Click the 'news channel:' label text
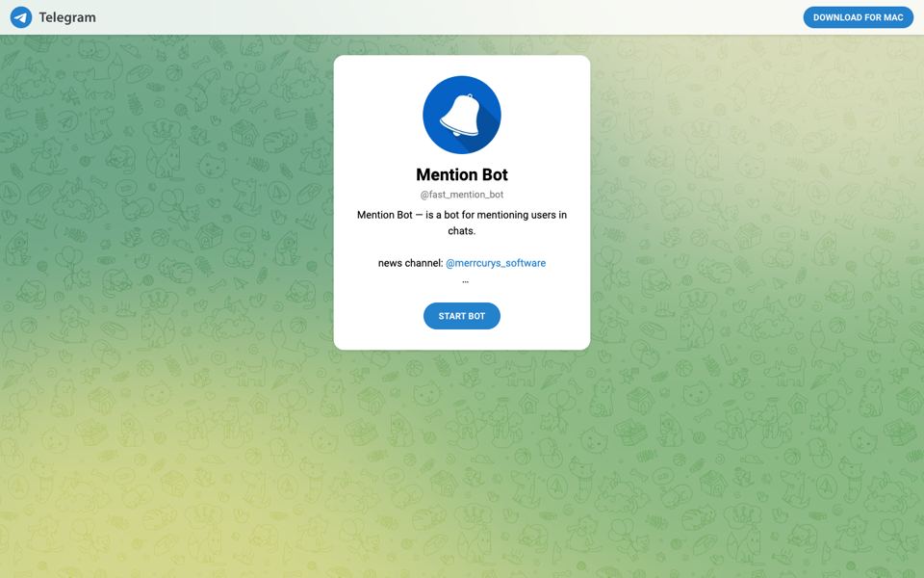Screen dimensions: 924x578 coord(410,263)
